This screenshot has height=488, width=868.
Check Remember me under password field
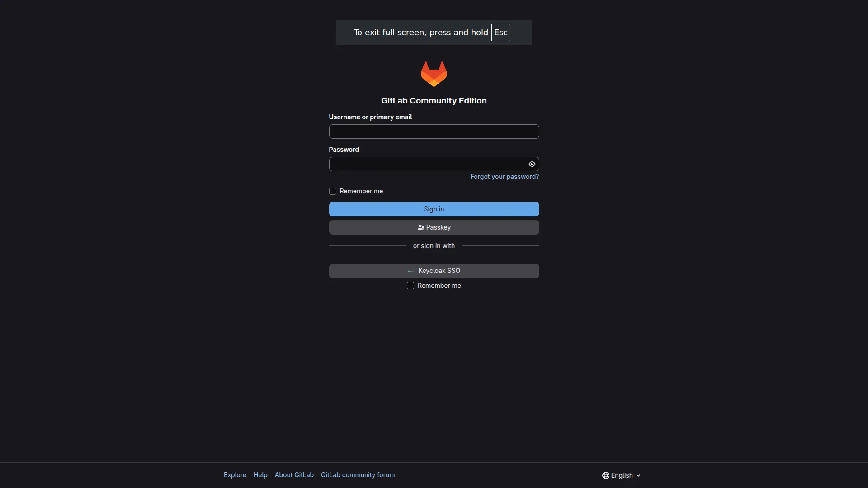point(333,191)
